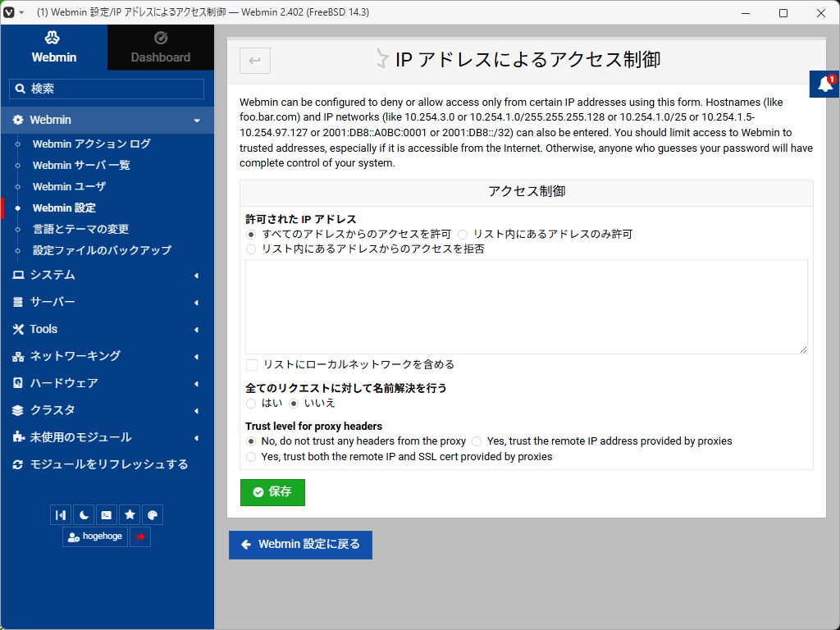Select リスト内にあるアドレスからのアクセスを拒否 radio
The width and height of the screenshot is (840, 630).
[x=251, y=249]
